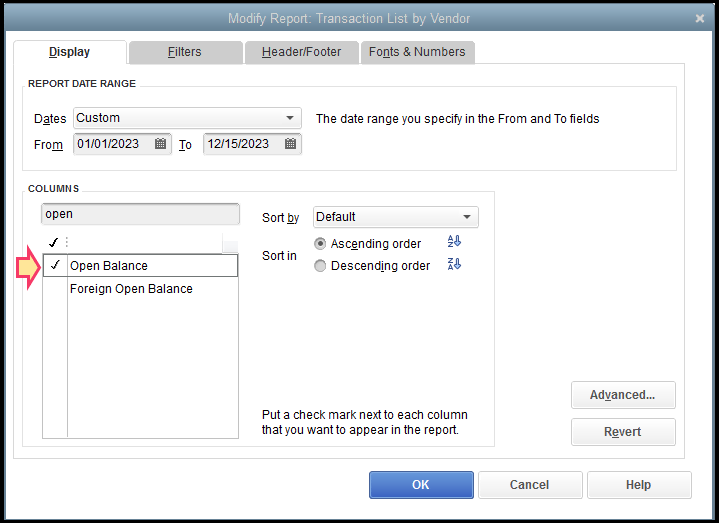Select Descending order radio button
Screen dimensions: 719x523
tap(320, 266)
